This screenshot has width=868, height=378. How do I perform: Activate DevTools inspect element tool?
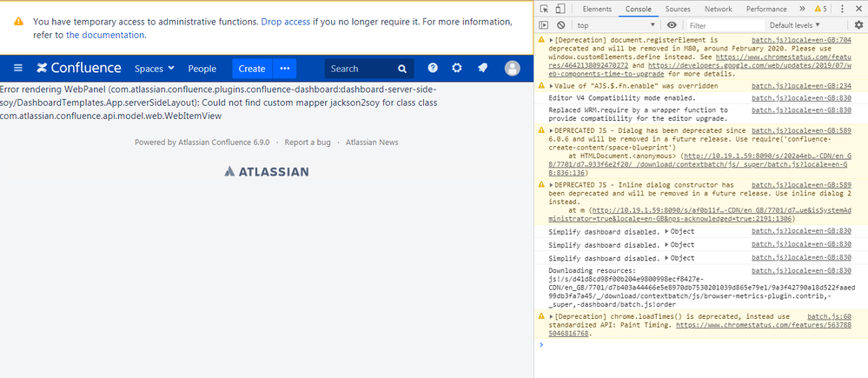pyautogui.click(x=544, y=9)
